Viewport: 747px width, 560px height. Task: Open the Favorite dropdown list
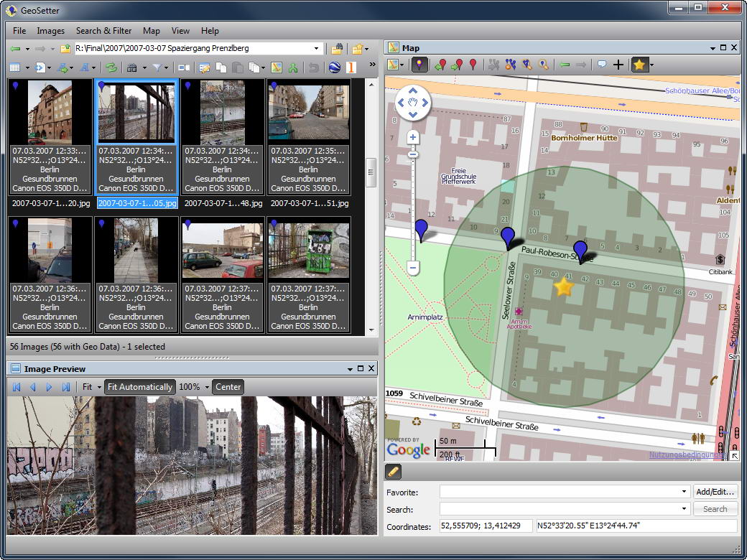684,492
